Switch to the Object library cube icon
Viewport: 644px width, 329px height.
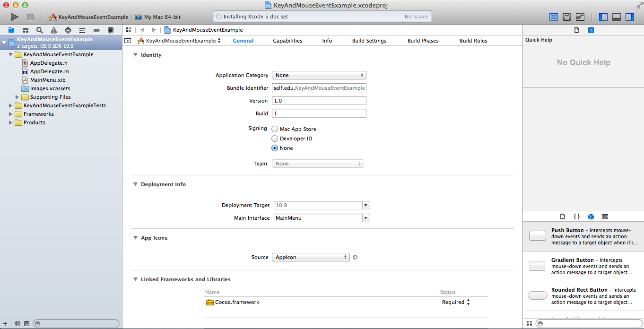[591, 216]
